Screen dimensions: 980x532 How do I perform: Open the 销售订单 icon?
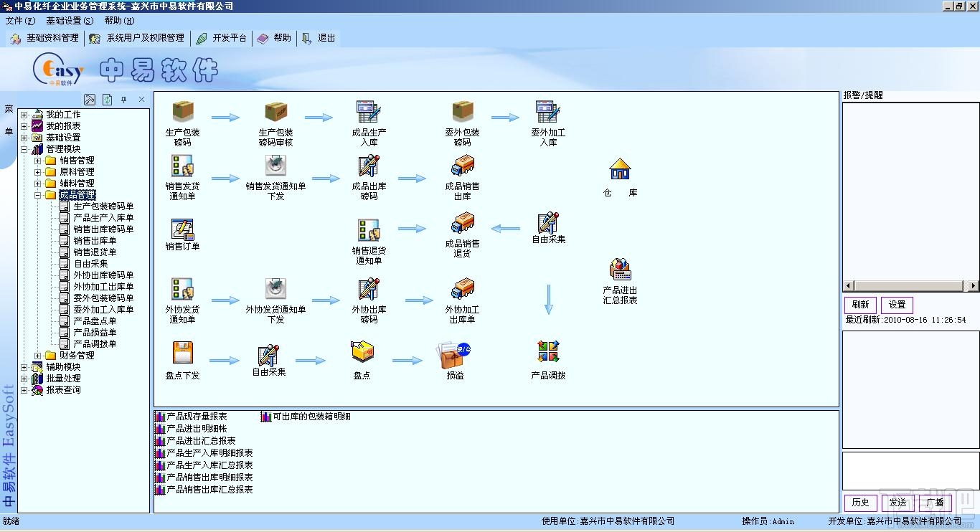pos(182,229)
